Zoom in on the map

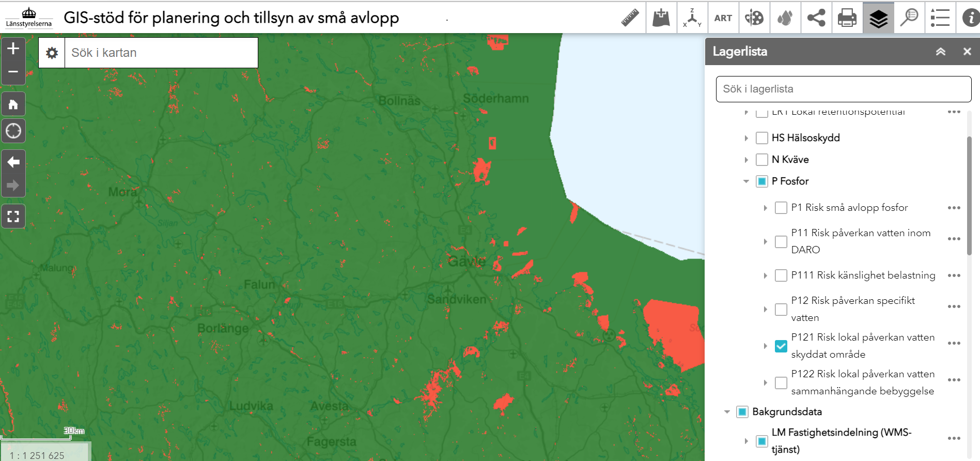click(x=13, y=49)
